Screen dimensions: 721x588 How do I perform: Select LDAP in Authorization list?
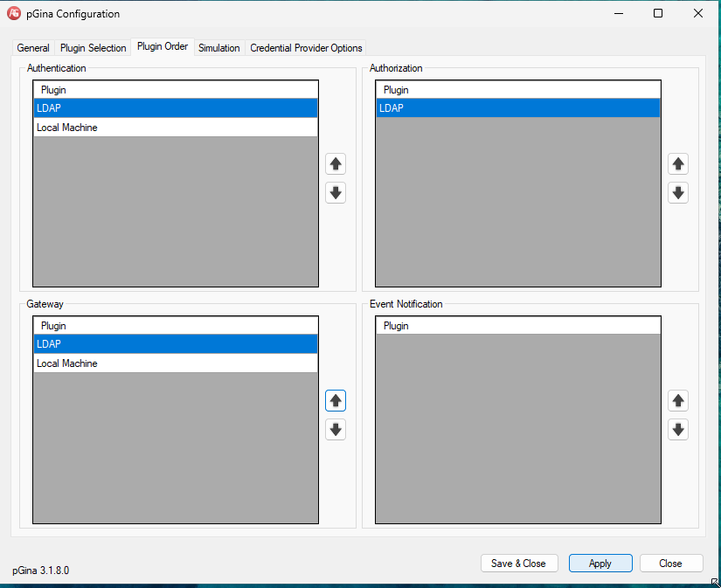[x=518, y=108]
